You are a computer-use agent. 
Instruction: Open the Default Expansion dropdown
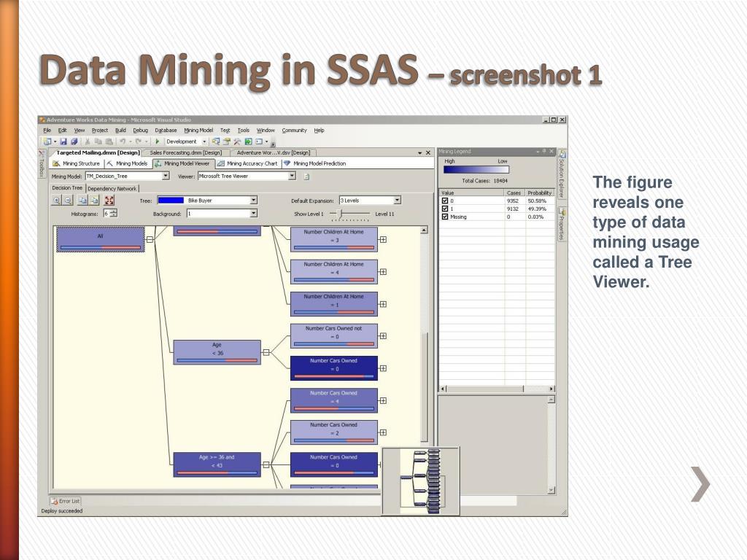pos(398,201)
